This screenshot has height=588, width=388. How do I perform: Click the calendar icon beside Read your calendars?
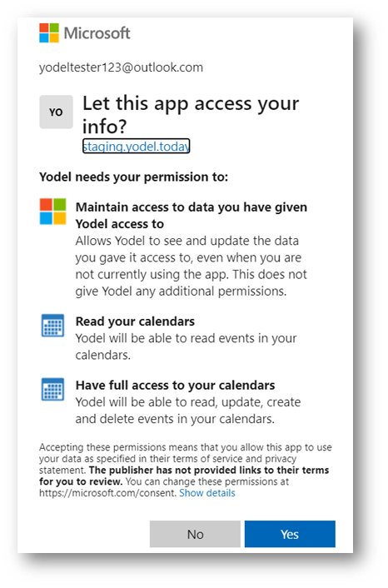pyautogui.click(x=52, y=326)
